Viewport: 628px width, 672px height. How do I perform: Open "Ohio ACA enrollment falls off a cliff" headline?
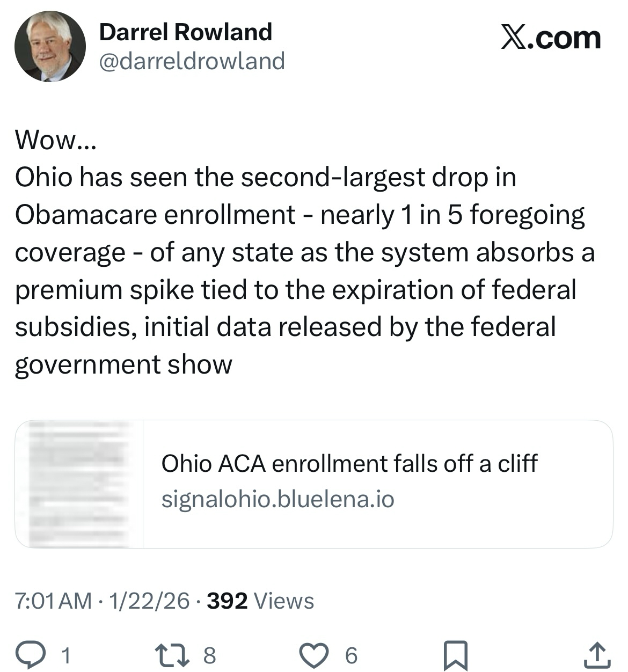click(349, 464)
